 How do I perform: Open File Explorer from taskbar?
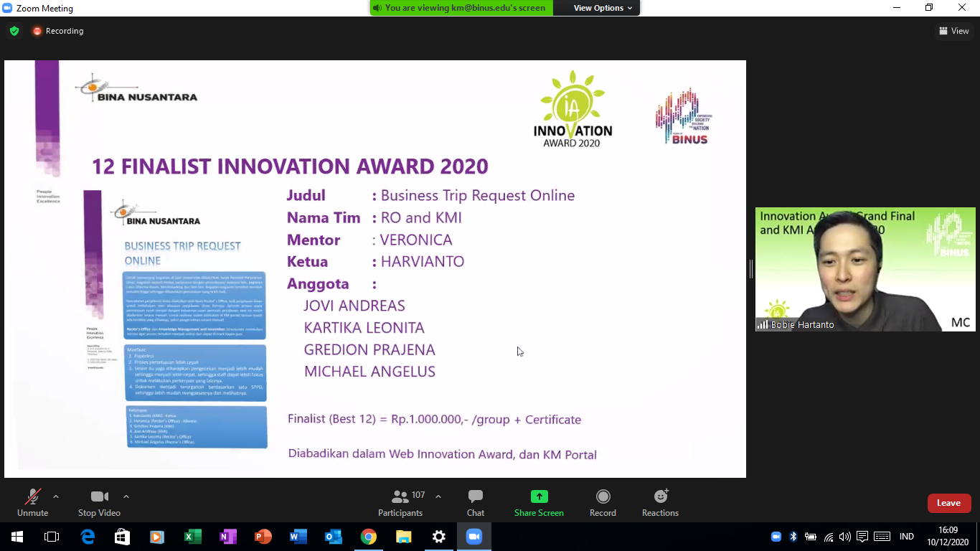(404, 537)
